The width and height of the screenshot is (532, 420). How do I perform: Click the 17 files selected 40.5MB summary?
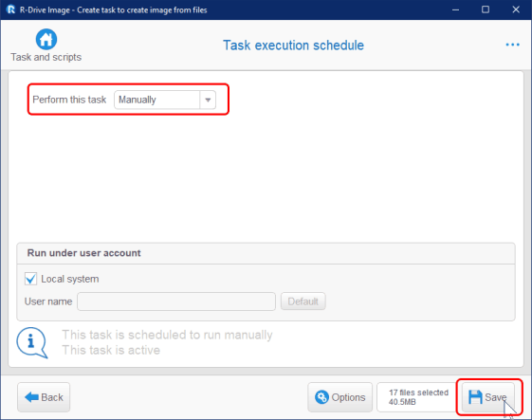coord(417,397)
